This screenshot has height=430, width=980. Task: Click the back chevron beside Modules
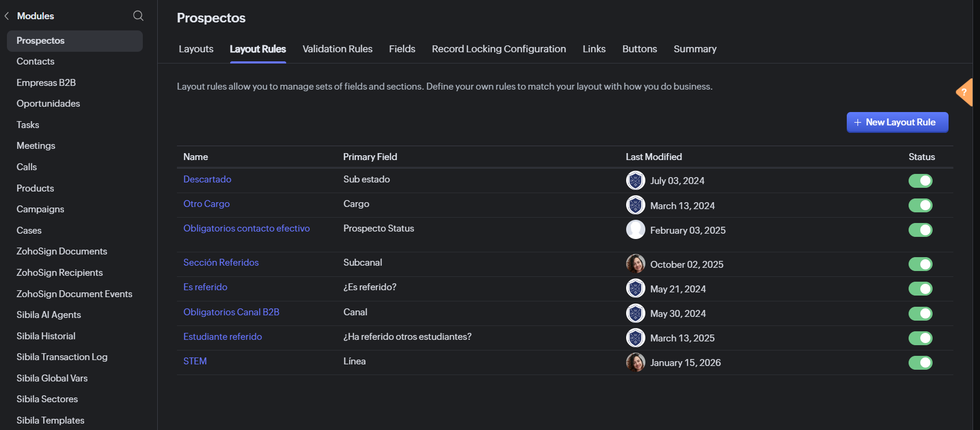[7, 16]
